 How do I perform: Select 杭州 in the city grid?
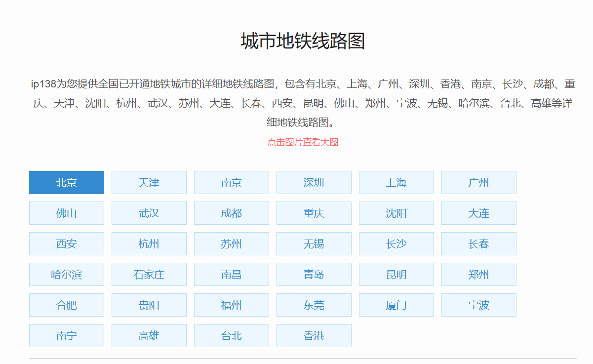149,244
